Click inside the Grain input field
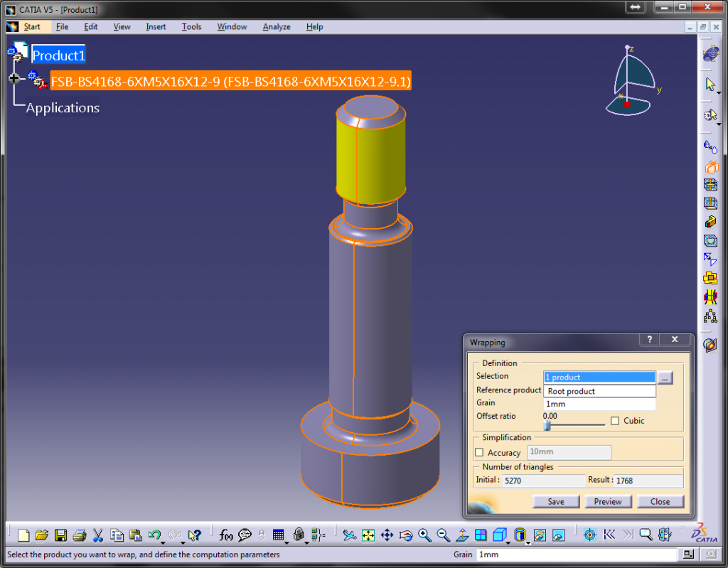The image size is (728, 568). (x=599, y=403)
